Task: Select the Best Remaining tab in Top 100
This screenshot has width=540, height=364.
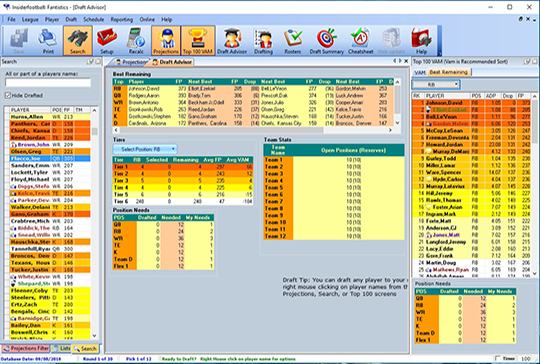Action: pyautogui.click(x=449, y=72)
